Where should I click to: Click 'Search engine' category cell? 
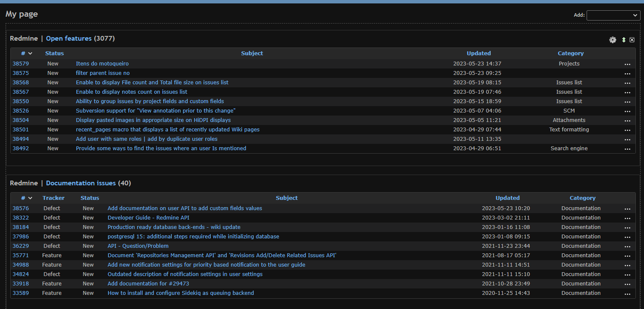(x=569, y=149)
